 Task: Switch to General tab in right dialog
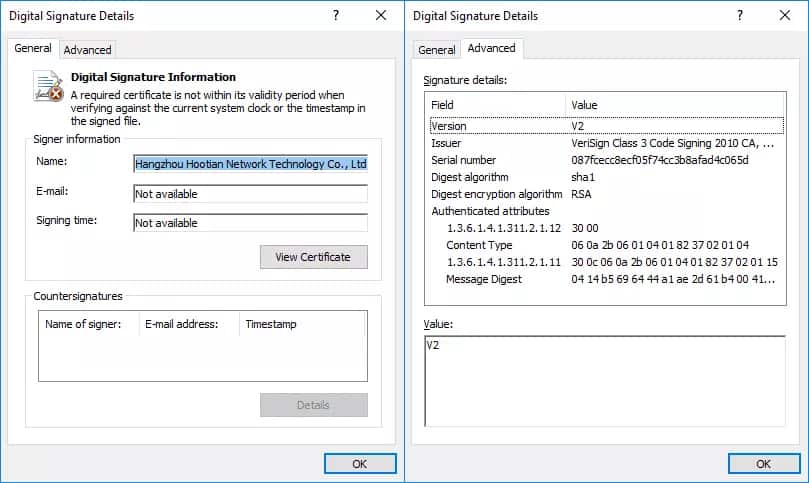point(437,49)
